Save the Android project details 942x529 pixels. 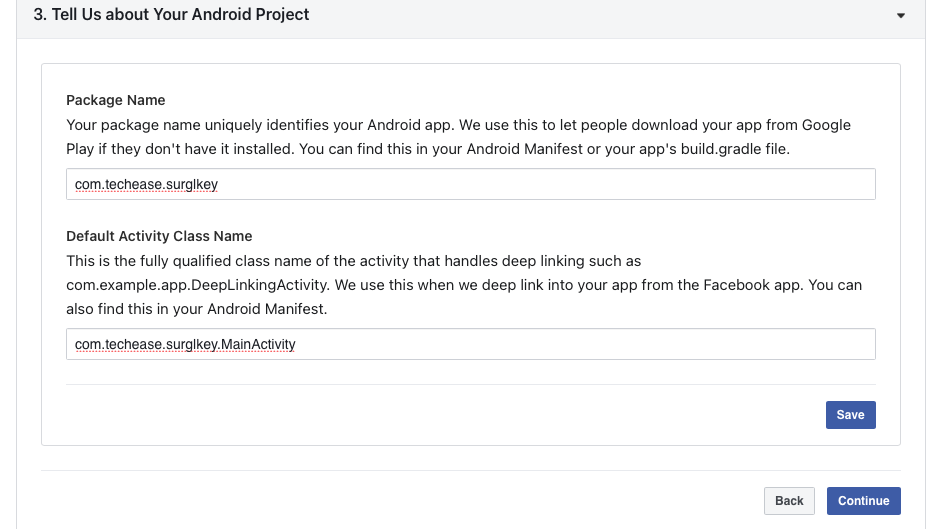[x=850, y=415]
